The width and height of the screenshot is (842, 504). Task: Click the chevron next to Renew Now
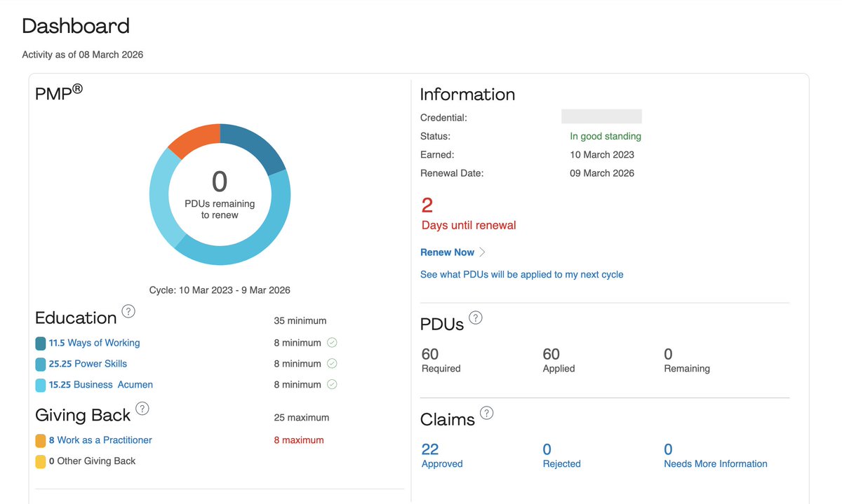point(482,252)
